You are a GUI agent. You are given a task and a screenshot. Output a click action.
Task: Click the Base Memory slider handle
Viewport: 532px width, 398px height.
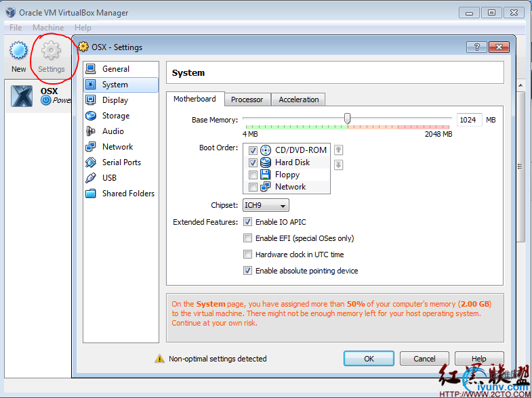pos(347,118)
